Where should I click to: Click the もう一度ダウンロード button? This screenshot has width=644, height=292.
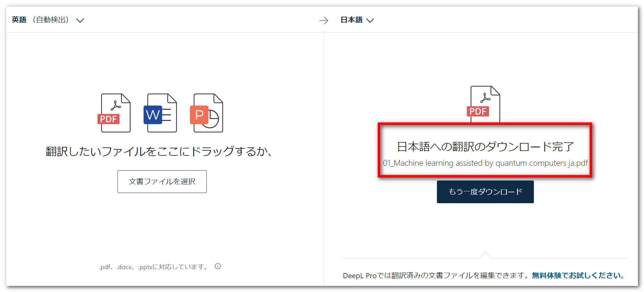[x=485, y=192]
